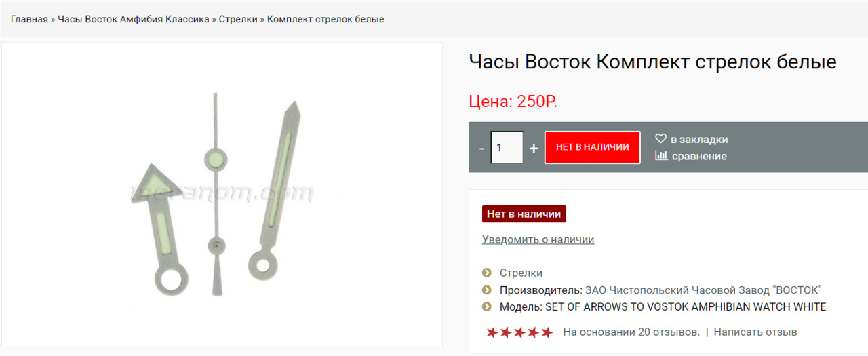Viewport: 868px width, 356px height.
Task: Increase quantity with the plus button
Action: pyautogui.click(x=534, y=148)
